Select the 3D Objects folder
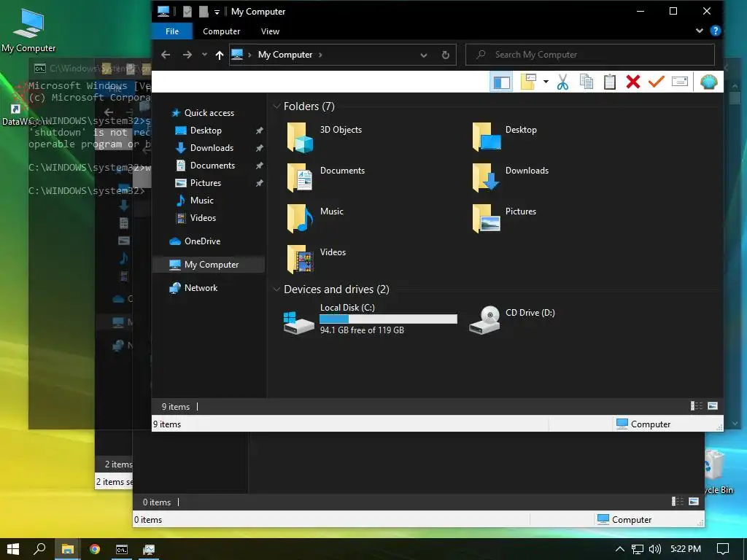 325,137
